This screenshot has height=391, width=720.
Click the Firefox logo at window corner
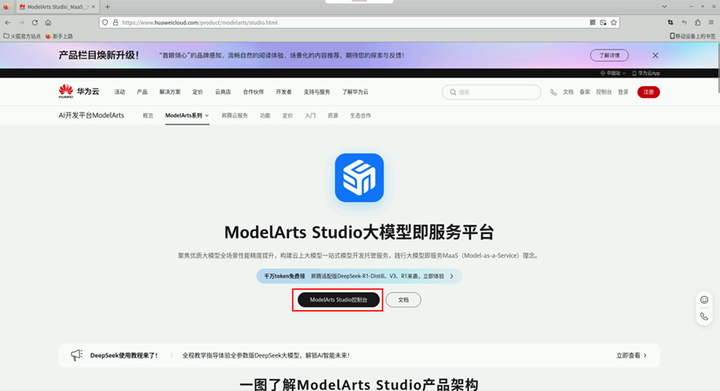tap(6, 7)
